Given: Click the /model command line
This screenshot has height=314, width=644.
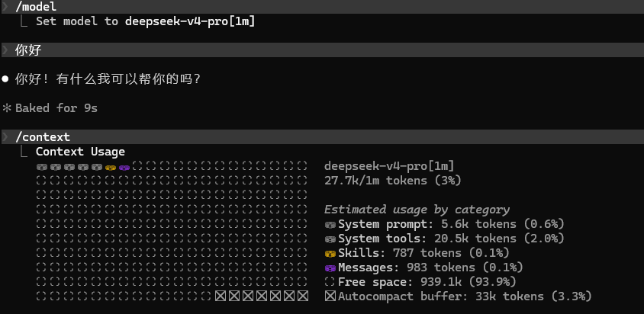Looking at the screenshot, I should (x=322, y=7).
